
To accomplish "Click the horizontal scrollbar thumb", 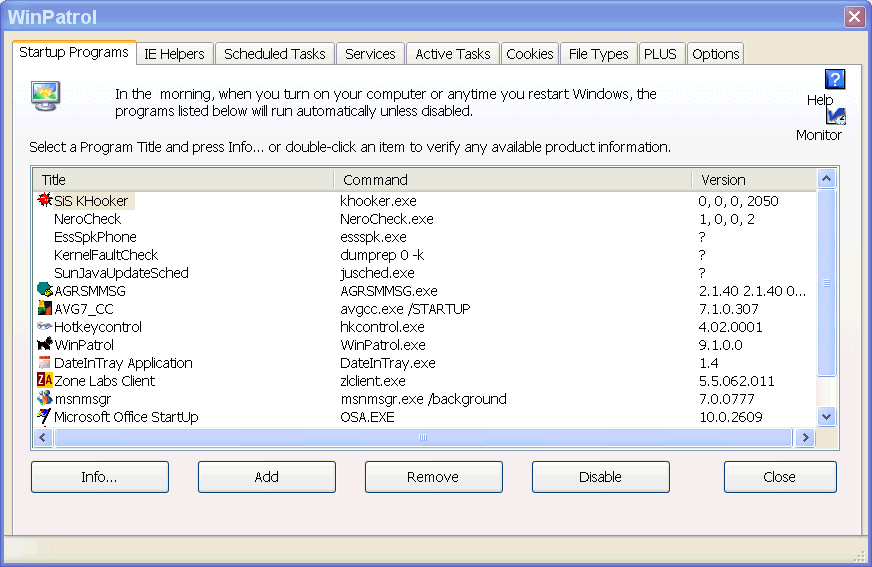I will point(423,437).
